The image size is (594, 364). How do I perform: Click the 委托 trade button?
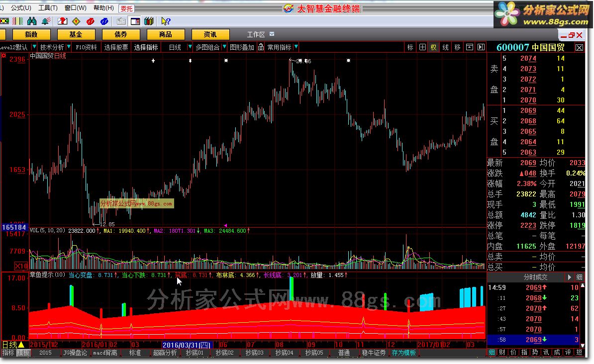(126, 8)
